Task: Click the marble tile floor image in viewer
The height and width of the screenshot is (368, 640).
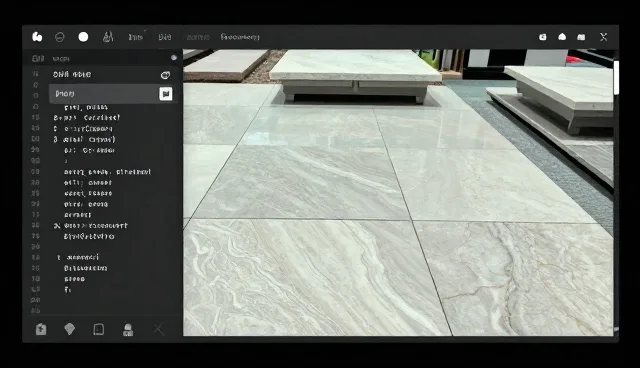Action: 398,193
